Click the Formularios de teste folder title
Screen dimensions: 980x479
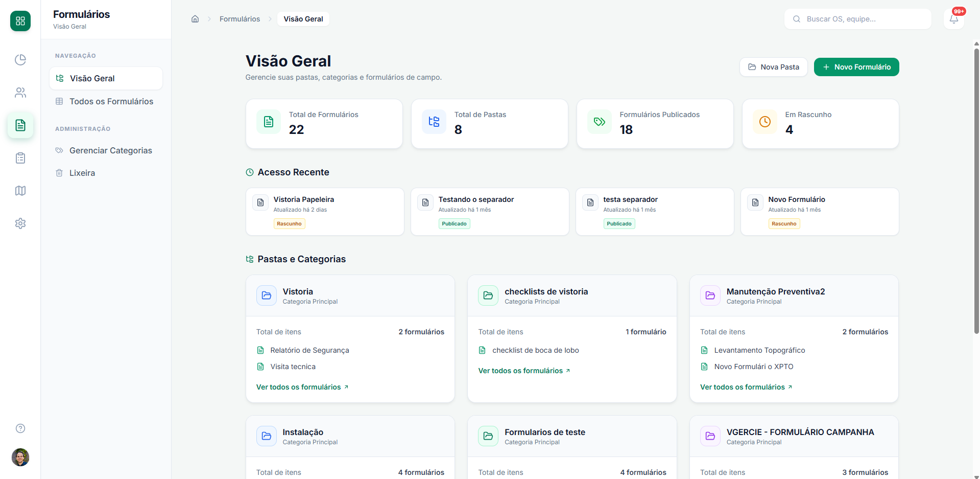tap(545, 432)
